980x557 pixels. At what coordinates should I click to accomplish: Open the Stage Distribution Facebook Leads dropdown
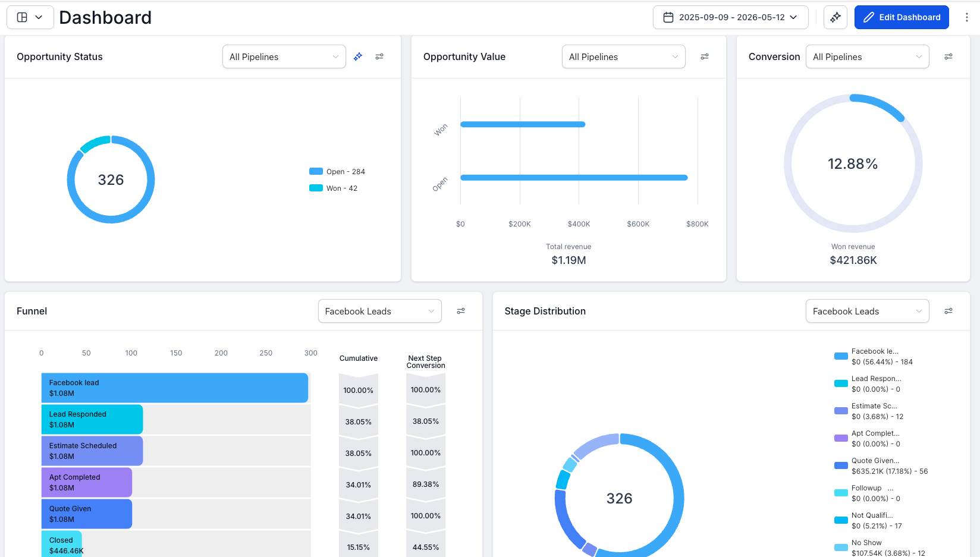pyautogui.click(x=868, y=311)
